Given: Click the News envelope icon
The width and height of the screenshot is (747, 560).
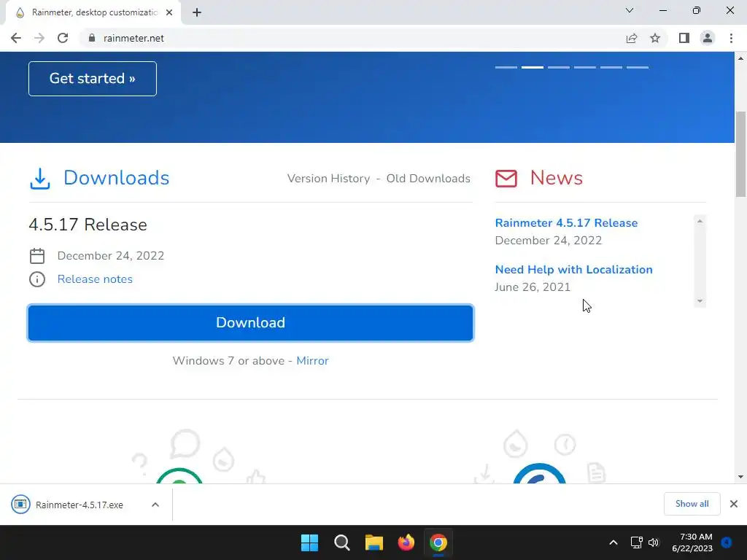Looking at the screenshot, I should (506, 179).
